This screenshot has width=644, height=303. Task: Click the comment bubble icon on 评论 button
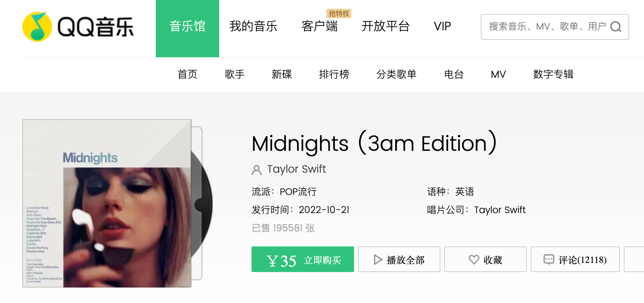tap(549, 259)
